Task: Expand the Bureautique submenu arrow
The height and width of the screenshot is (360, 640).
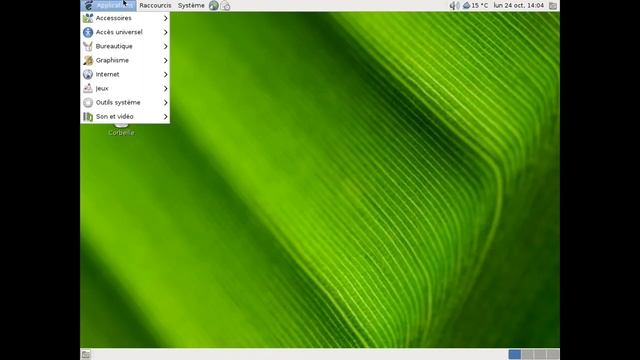Action: [x=165, y=46]
